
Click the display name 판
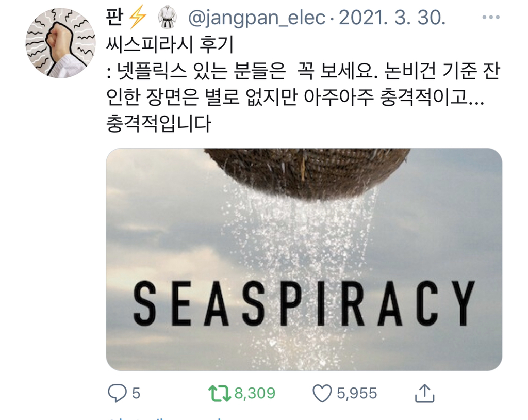click(114, 17)
